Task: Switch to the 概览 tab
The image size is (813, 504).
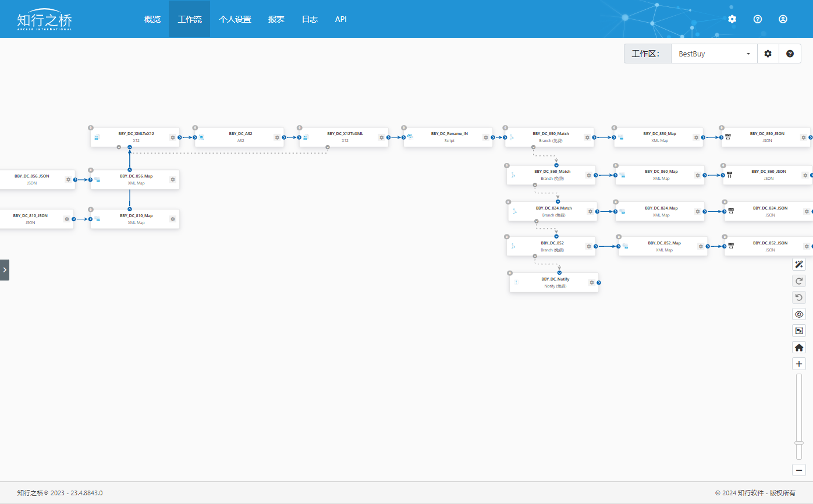Action: click(x=152, y=19)
